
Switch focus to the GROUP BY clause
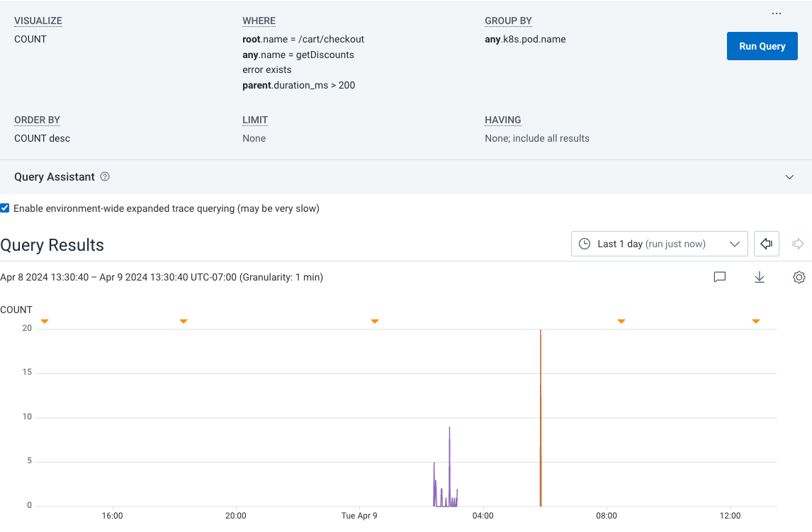point(508,21)
